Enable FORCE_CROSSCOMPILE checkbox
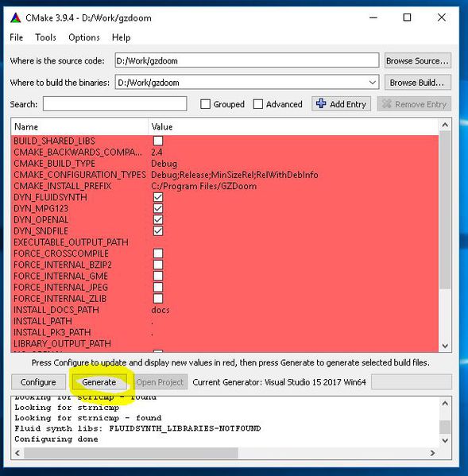 click(158, 253)
